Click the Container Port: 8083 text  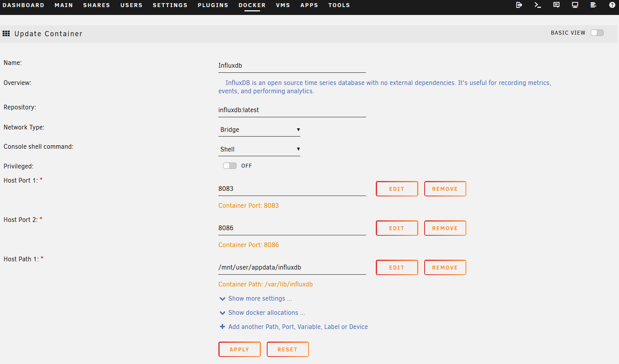(x=248, y=205)
